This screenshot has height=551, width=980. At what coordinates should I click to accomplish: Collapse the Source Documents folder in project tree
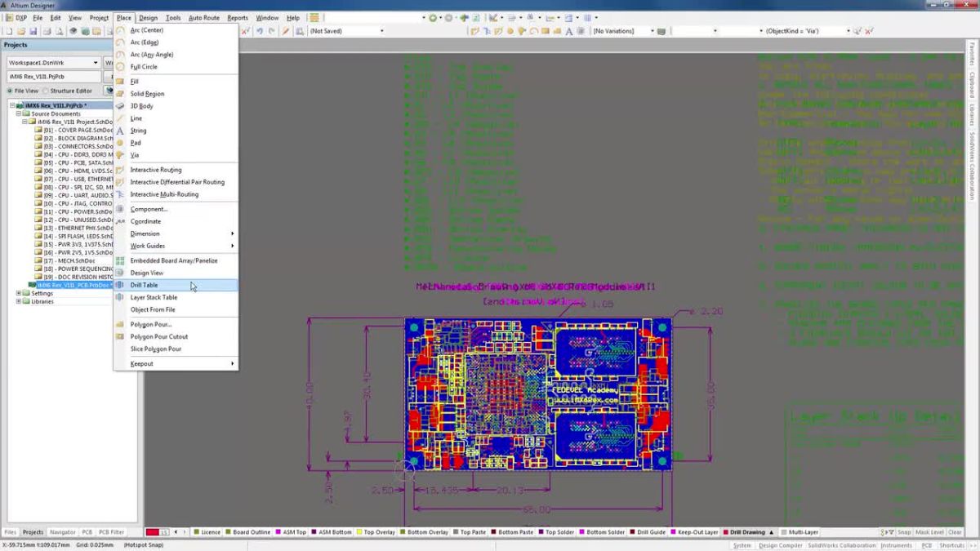(x=19, y=113)
